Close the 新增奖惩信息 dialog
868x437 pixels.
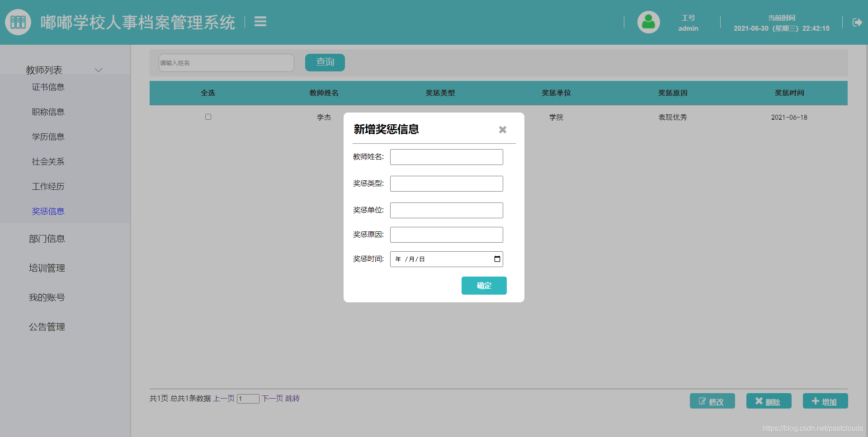(x=502, y=130)
